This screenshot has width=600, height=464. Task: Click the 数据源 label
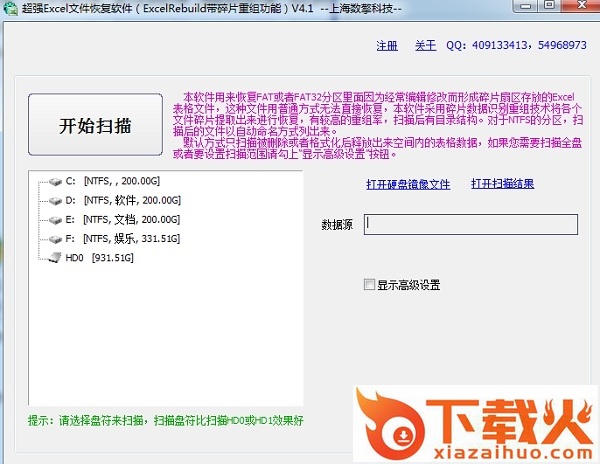pyautogui.click(x=337, y=225)
